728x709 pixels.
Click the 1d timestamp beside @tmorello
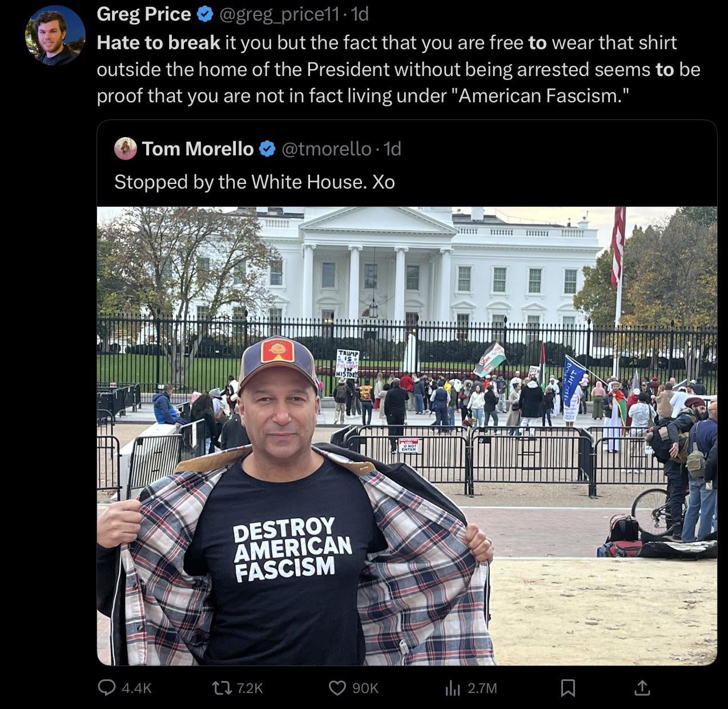tap(393, 149)
